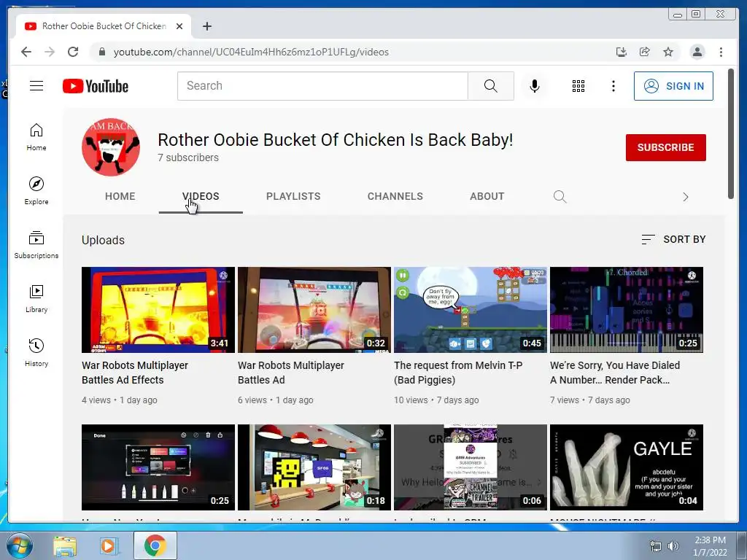
Task: Click the address bar URL
Action: click(251, 52)
